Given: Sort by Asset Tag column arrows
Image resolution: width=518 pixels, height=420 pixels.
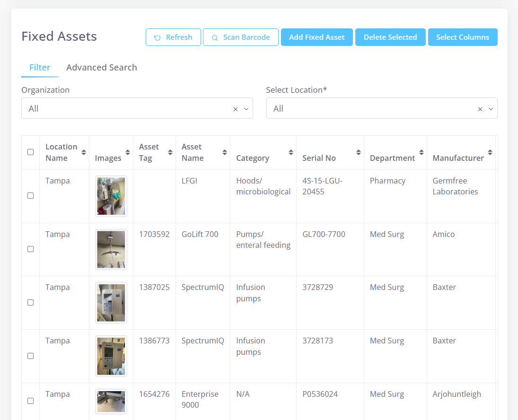Looking at the screenshot, I should pyautogui.click(x=170, y=152).
